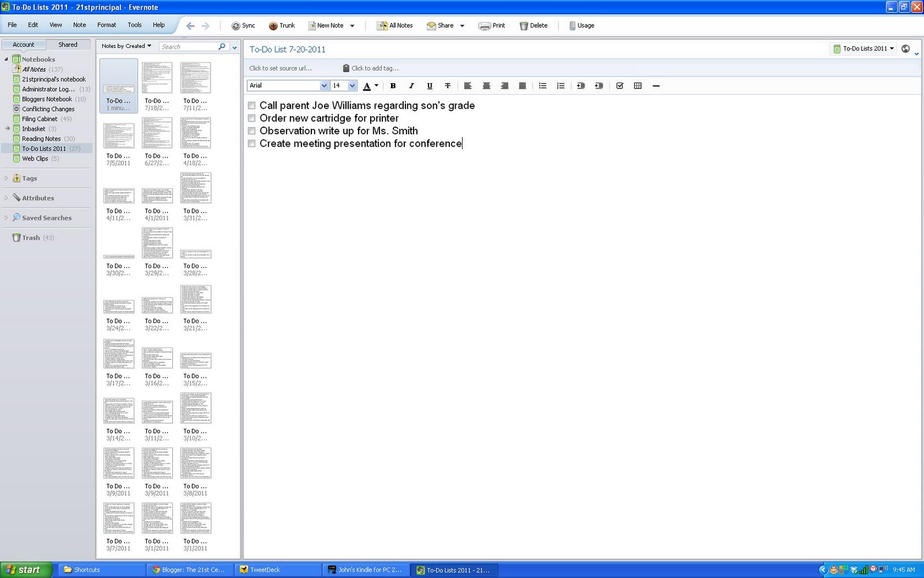Print the current note

(x=491, y=25)
